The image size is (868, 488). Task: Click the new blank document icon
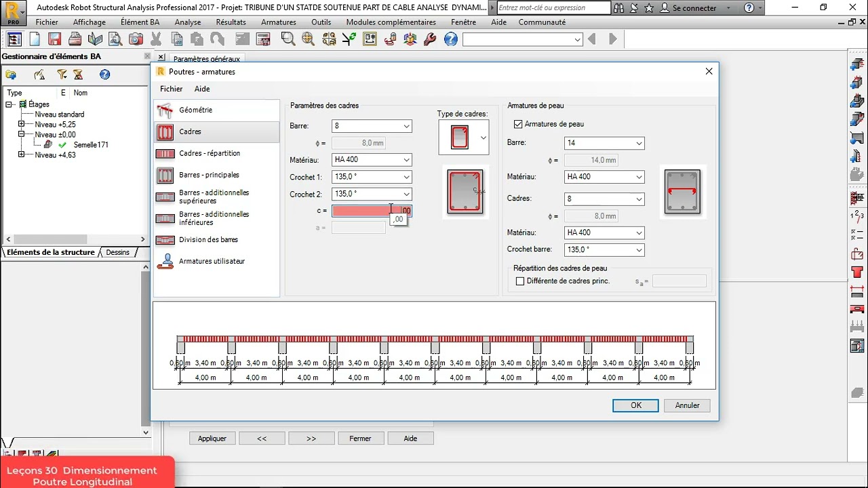pyautogui.click(x=35, y=39)
